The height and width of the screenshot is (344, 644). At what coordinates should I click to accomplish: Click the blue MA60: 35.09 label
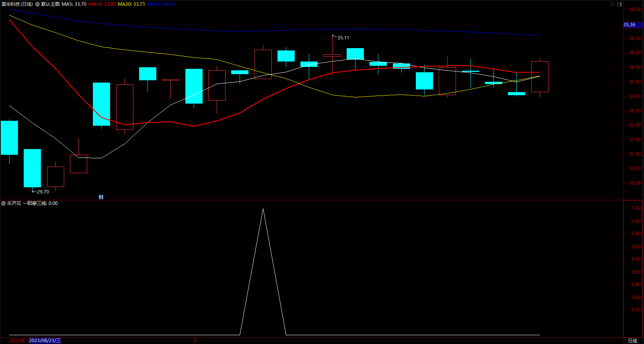[161, 4]
